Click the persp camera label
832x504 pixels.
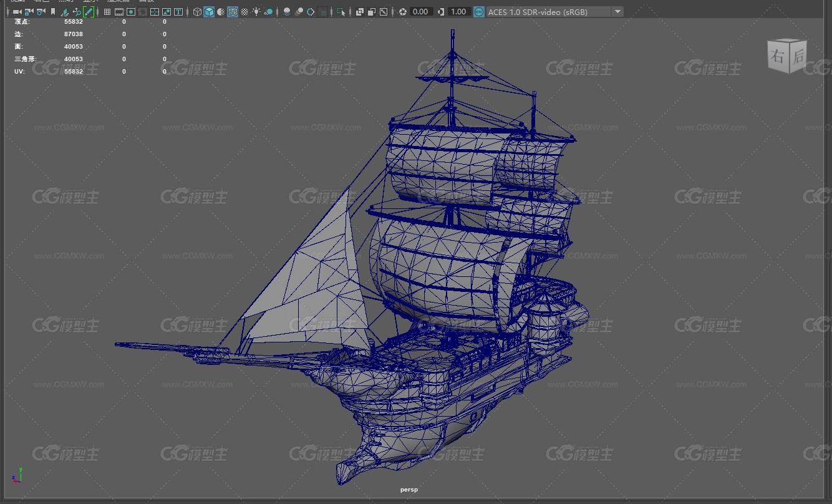click(409, 490)
